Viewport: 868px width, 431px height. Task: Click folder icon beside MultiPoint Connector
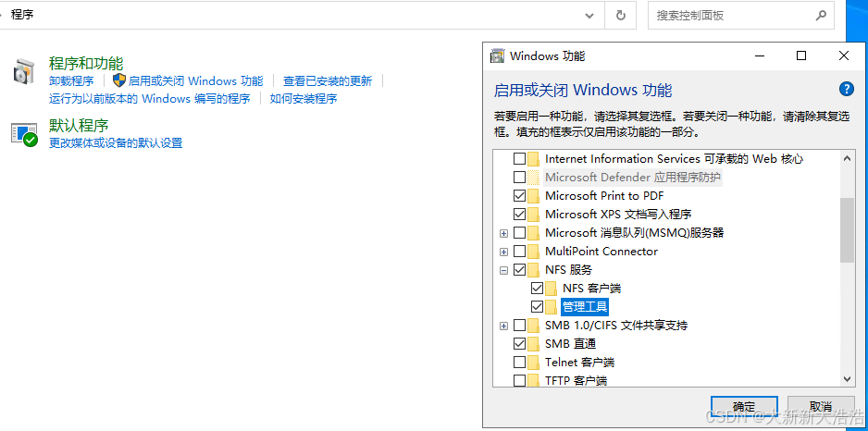pos(534,252)
